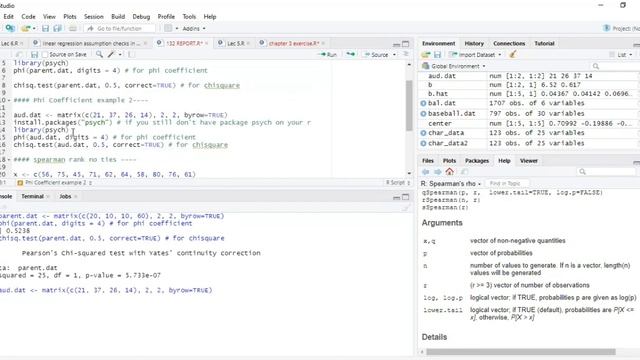Screen dimensions: 640x360
Task: Open the Profile menu
Action: click(166, 17)
